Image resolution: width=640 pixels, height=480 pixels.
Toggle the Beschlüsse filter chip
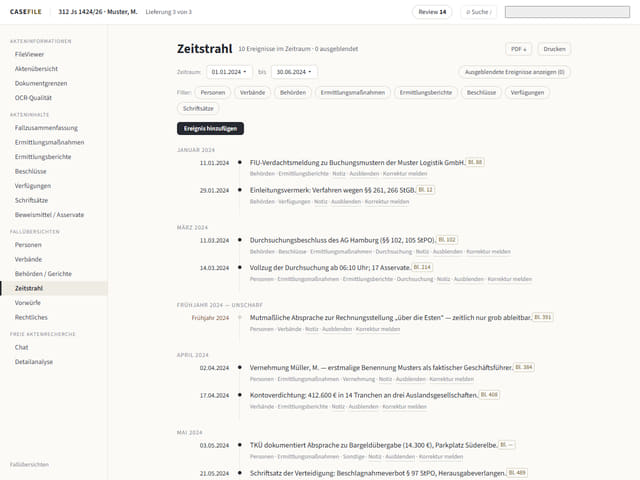point(481,93)
